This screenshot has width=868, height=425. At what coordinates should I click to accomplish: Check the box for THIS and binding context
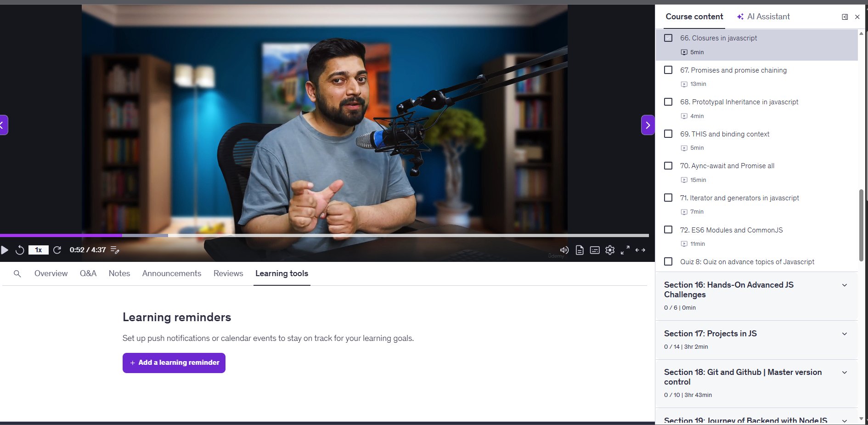[668, 134]
